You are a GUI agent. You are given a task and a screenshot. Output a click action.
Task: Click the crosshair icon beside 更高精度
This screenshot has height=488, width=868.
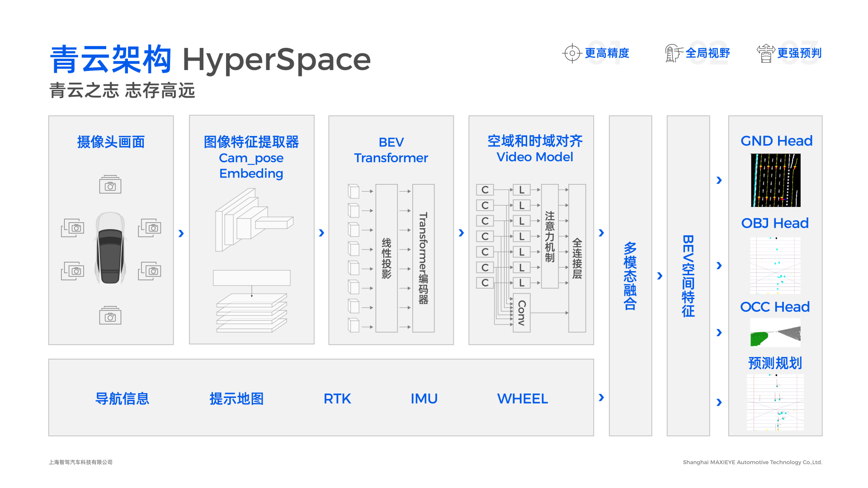572,53
